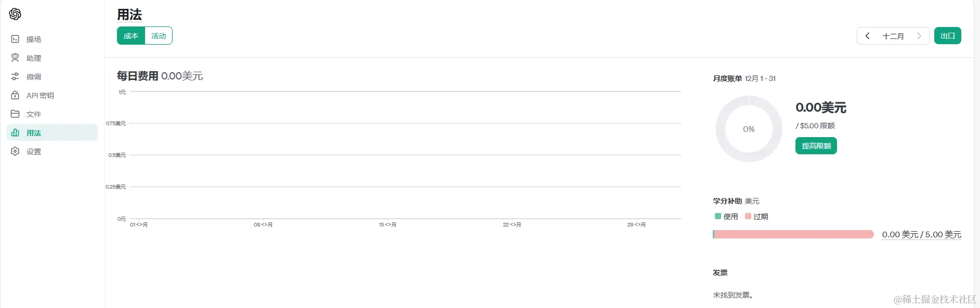Click the 助理 assistants robot icon
Viewport: 980px width, 308px height.
click(15, 58)
